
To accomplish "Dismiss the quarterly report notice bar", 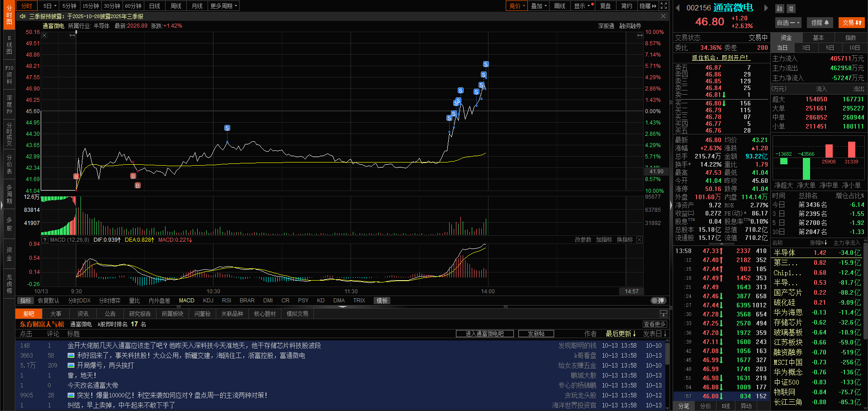I will (663, 16).
